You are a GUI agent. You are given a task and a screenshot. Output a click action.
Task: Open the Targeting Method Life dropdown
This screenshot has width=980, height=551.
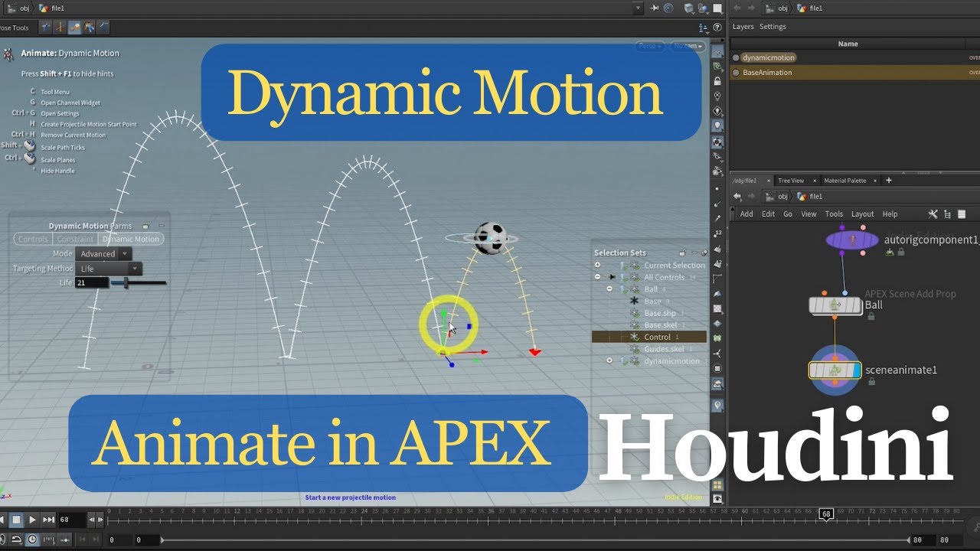pyautogui.click(x=109, y=269)
